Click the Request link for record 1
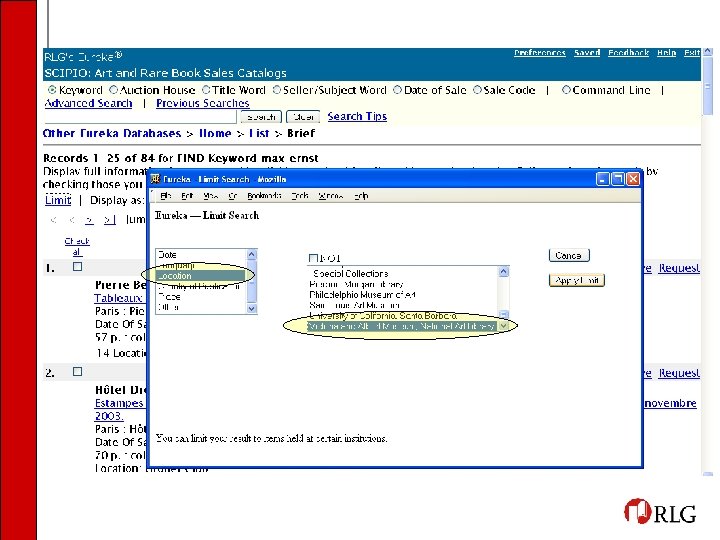The width and height of the screenshot is (720, 540). point(679,268)
